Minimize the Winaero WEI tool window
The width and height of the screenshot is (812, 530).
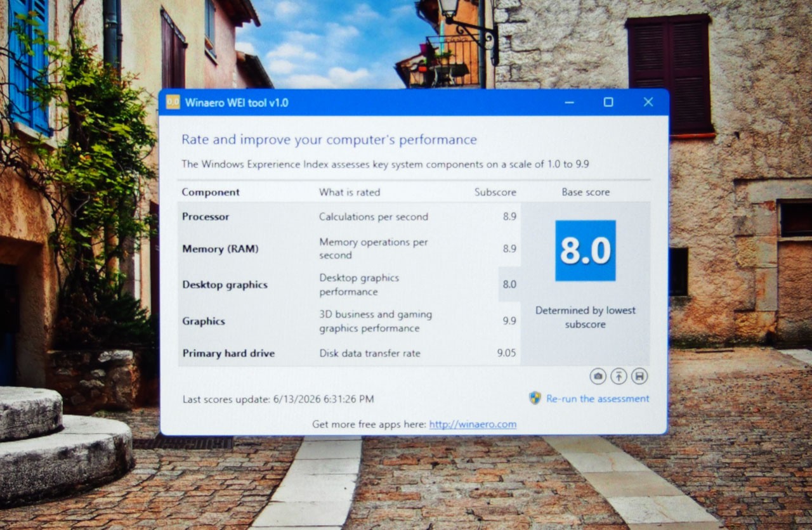point(569,102)
